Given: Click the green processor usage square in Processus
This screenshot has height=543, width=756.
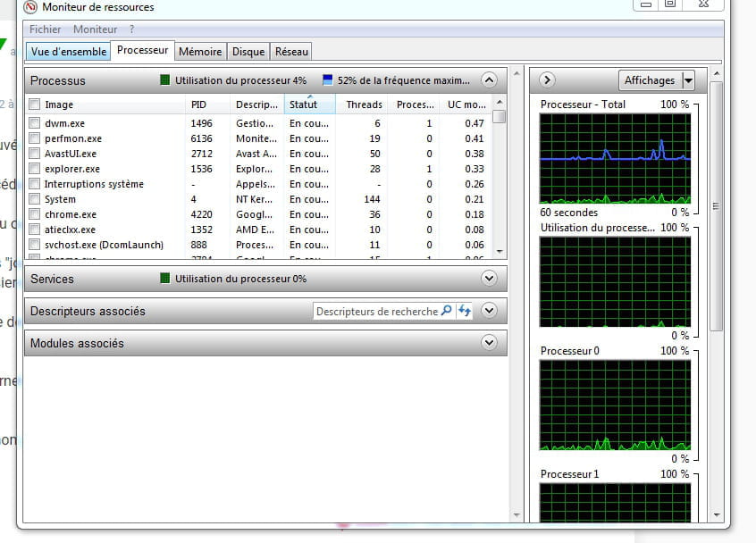Looking at the screenshot, I should [165, 80].
